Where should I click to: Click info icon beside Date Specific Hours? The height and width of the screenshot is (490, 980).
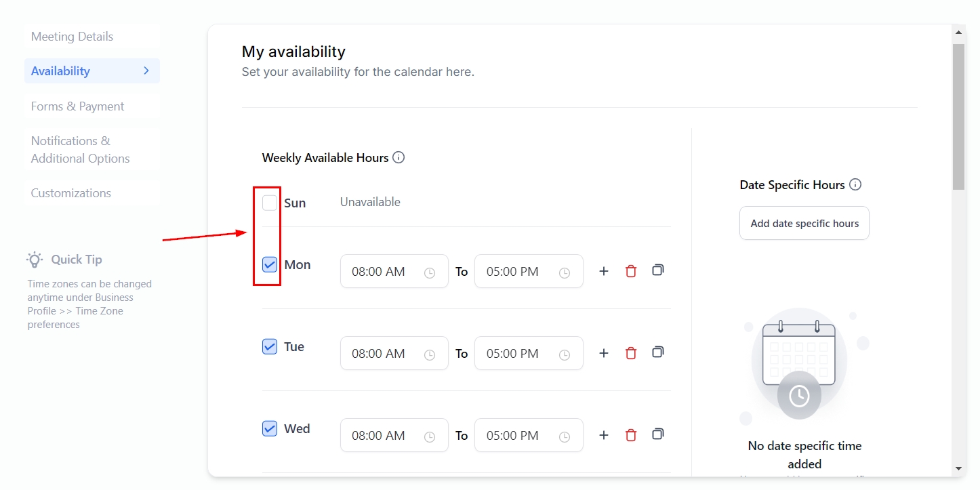(855, 185)
